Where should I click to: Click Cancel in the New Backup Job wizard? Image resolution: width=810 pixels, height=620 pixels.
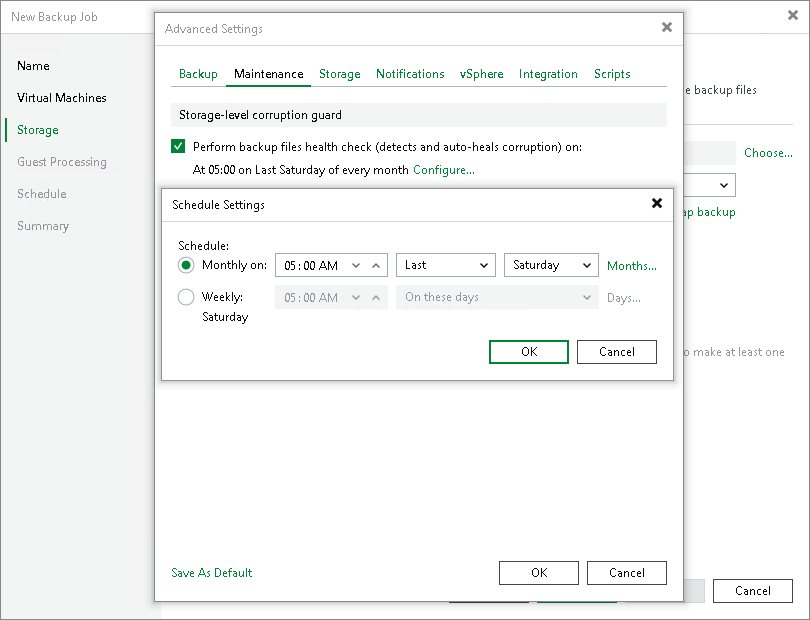point(753,591)
